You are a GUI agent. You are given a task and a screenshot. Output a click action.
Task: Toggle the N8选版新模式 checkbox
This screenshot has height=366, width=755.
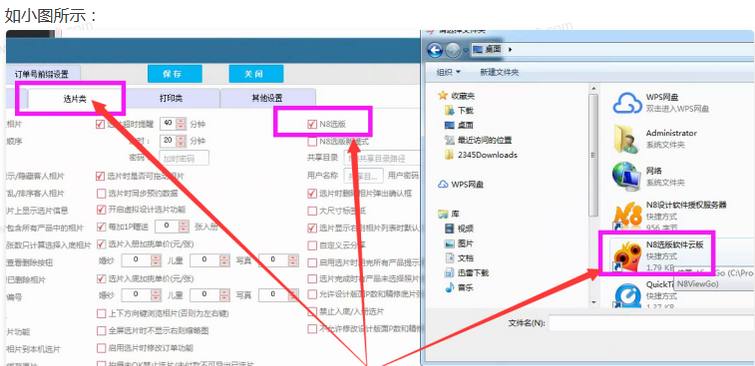click(x=312, y=142)
